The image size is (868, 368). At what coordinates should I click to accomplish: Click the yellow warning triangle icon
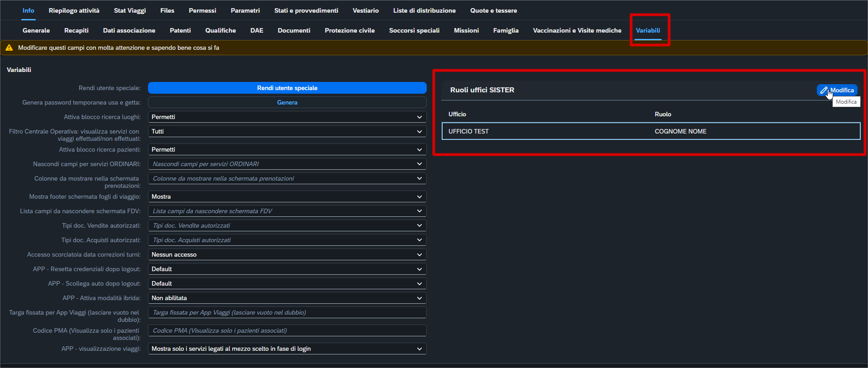tap(9, 48)
